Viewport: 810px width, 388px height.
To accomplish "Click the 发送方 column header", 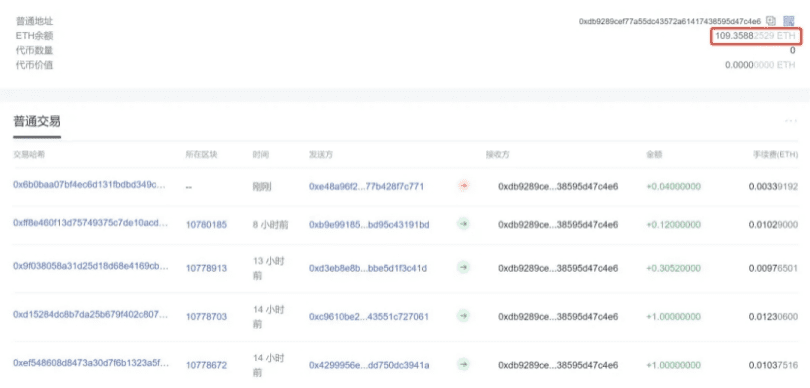I will pos(321,154).
